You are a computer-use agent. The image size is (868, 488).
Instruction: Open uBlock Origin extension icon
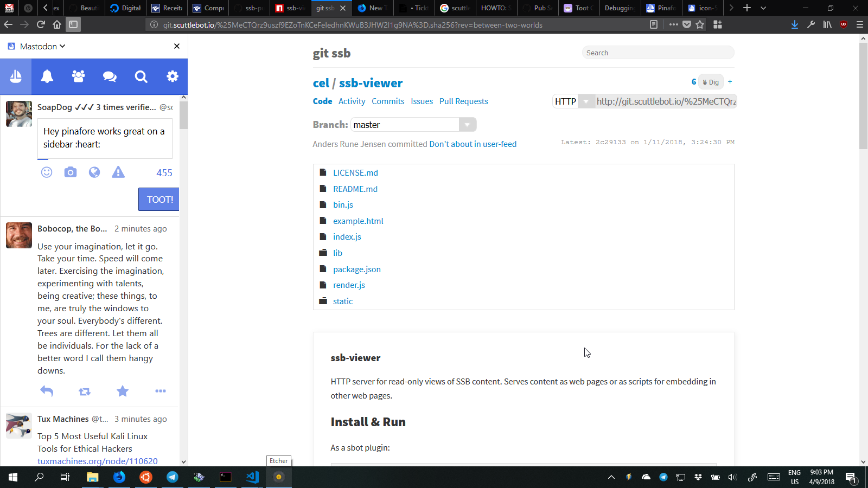pyautogui.click(x=844, y=24)
